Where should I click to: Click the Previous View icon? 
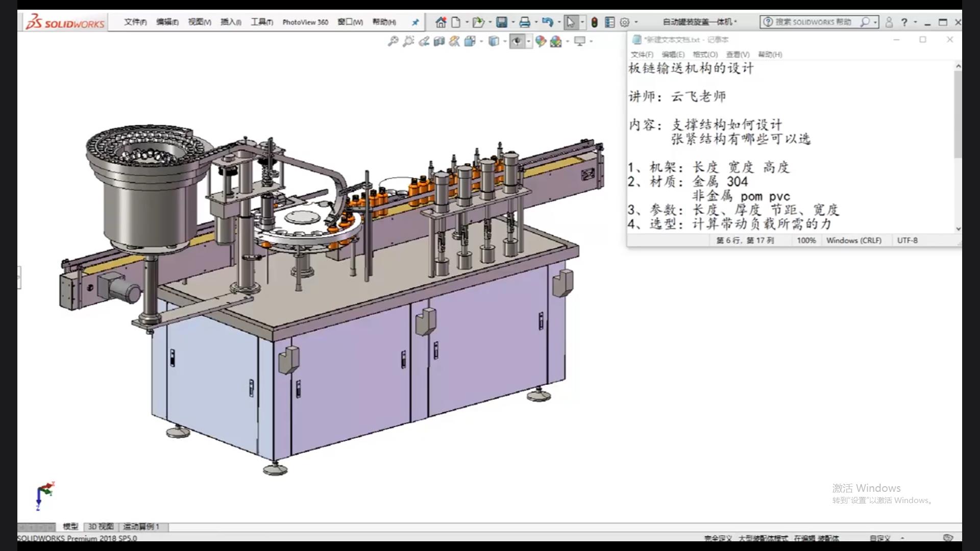point(424,41)
